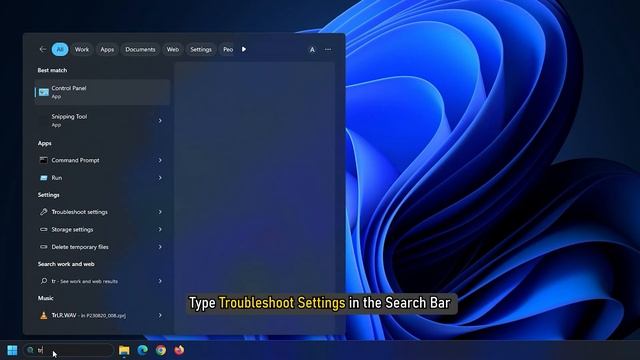Switch to the Settings filter tab

201,49
